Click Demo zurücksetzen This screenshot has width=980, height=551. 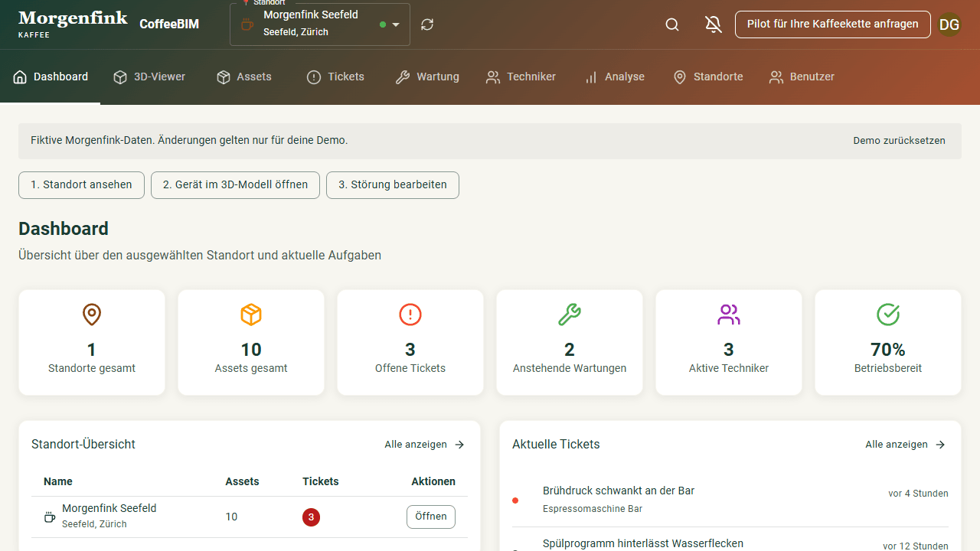[x=899, y=141]
